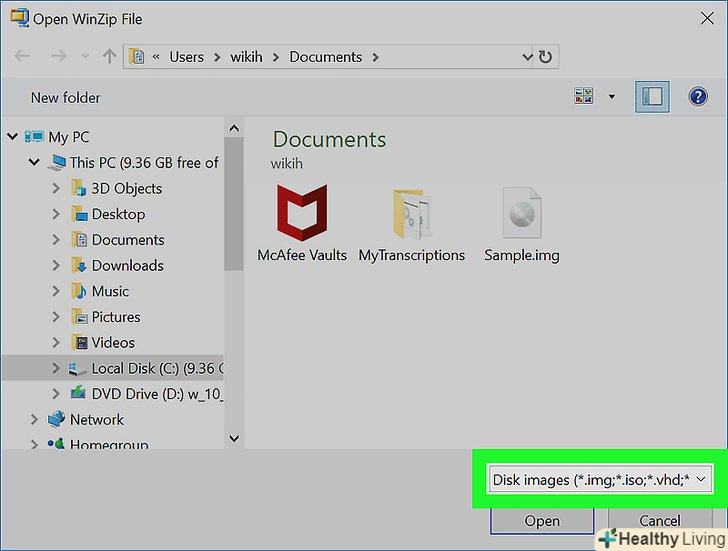Click the back navigation arrow
This screenshot has width=728, height=551.
coord(22,57)
